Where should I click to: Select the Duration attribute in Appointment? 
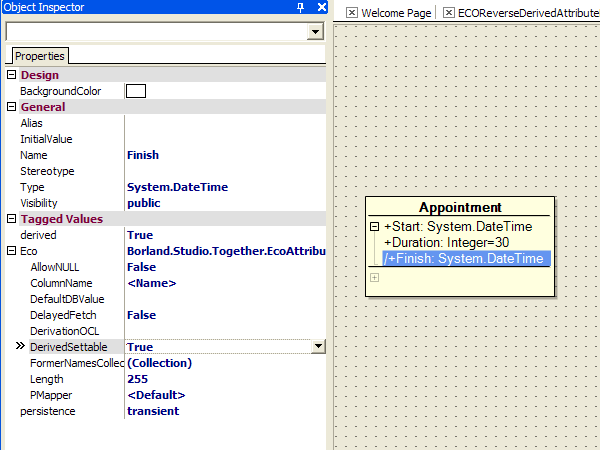447,243
